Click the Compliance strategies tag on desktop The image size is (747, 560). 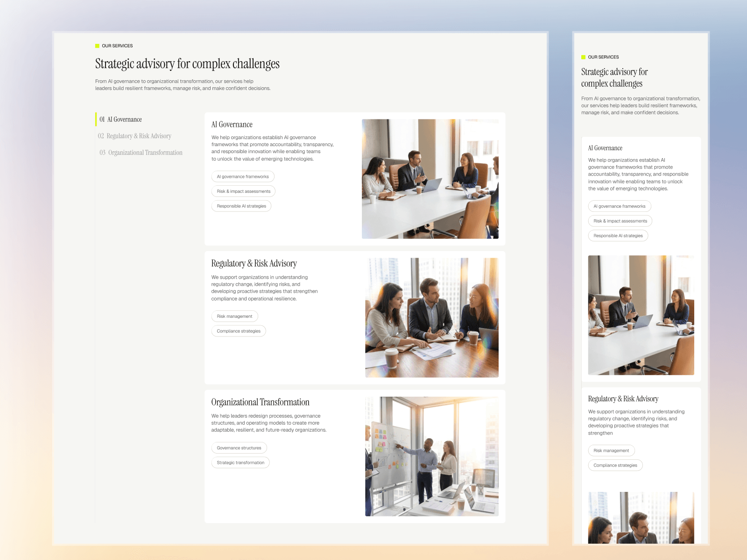point(239,331)
